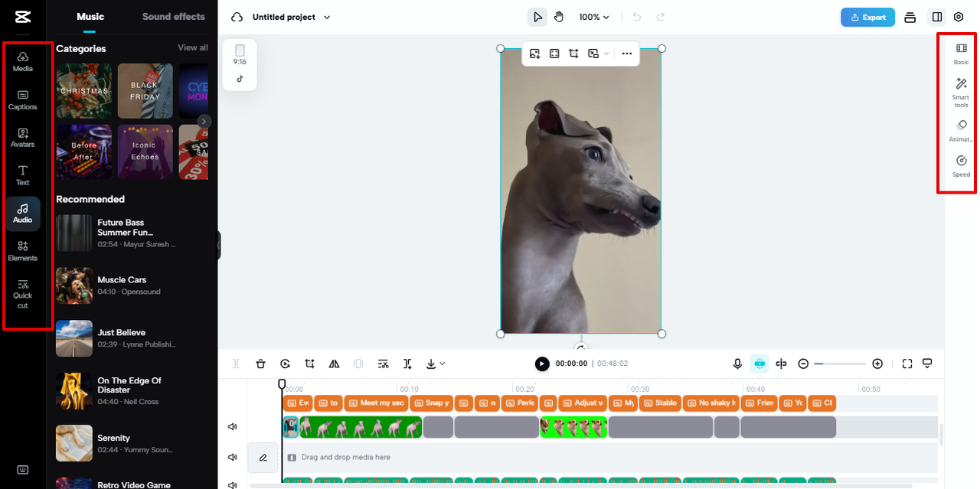The image size is (980, 489).
Task: Click the Text panel icon
Action: tap(22, 175)
